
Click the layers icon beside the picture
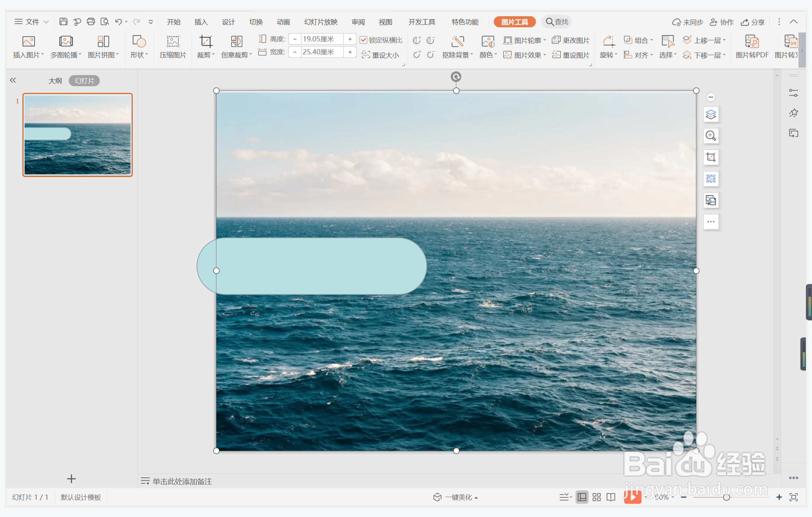[x=711, y=114]
